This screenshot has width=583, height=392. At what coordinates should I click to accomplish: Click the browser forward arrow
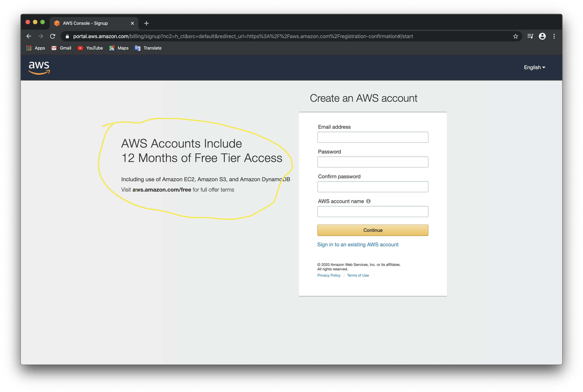pos(41,36)
